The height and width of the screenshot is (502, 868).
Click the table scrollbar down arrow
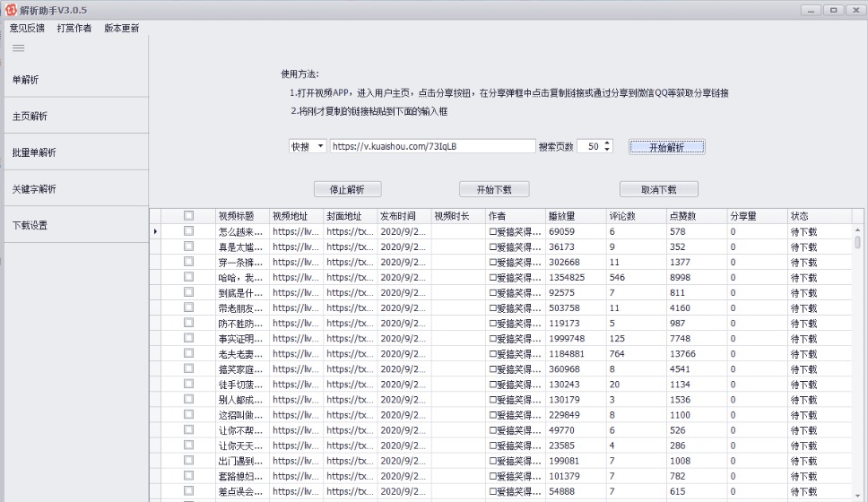click(x=857, y=496)
